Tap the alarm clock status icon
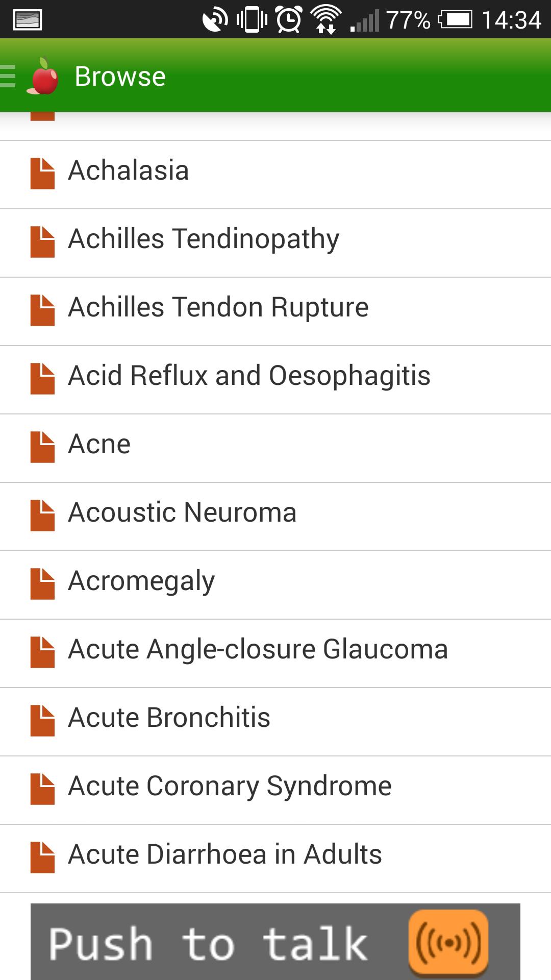 click(x=289, y=20)
